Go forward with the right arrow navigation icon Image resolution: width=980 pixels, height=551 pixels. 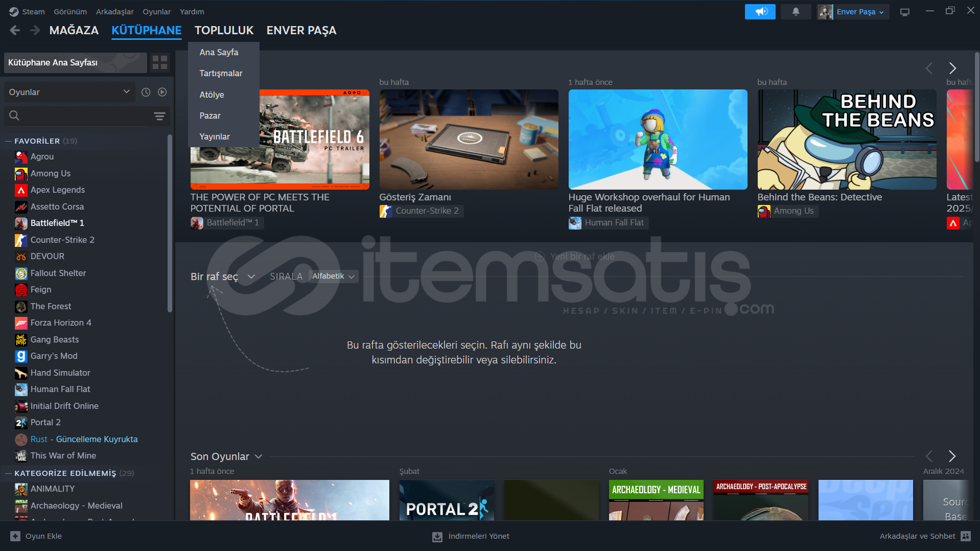tap(35, 31)
